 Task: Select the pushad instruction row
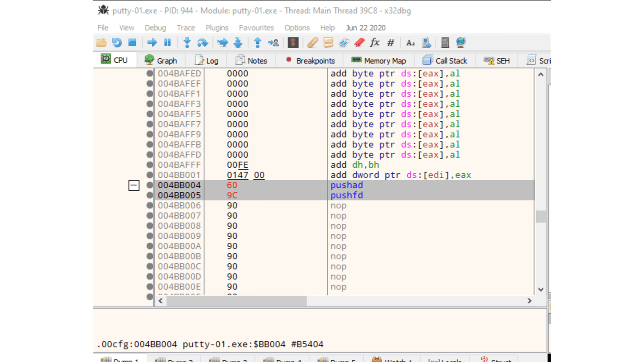[344, 185]
